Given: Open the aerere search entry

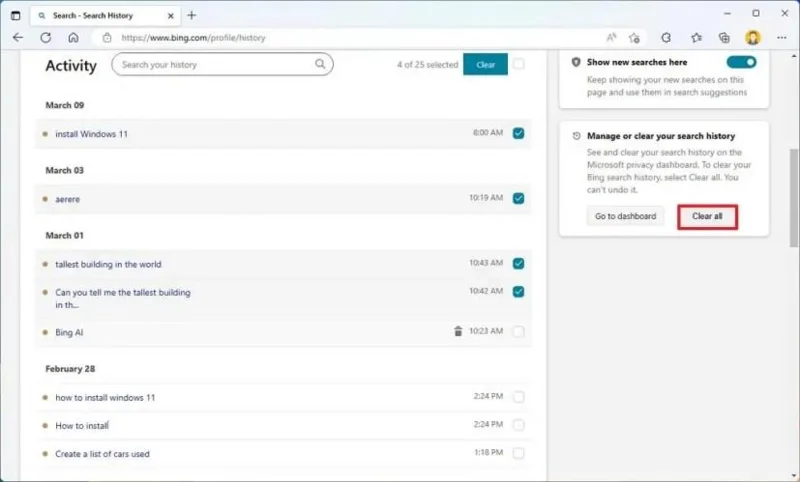Looking at the screenshot, I should 67,199.
